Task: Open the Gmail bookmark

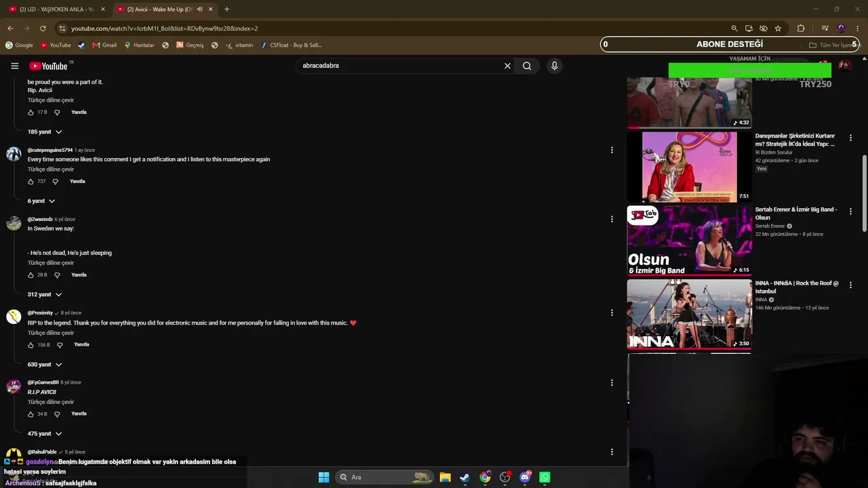Action: (x=104, y=45)
